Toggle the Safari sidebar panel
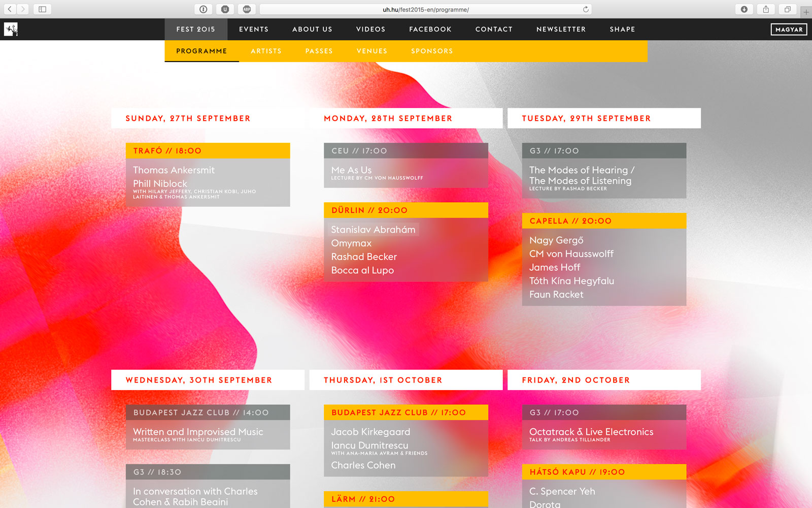This screenshot has height=508, width=812. pyautogui.click(x=42, y=9)
